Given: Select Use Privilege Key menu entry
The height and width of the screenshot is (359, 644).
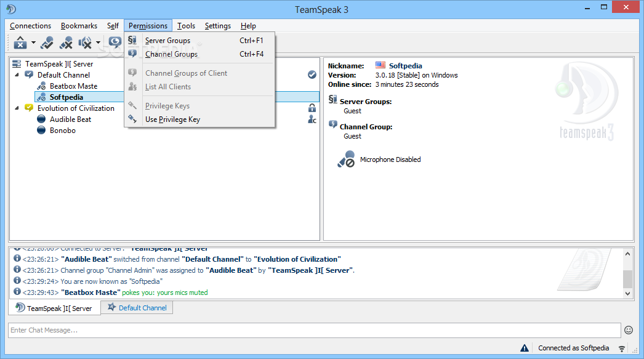Looking at the screenshot, I should point(199,119).
